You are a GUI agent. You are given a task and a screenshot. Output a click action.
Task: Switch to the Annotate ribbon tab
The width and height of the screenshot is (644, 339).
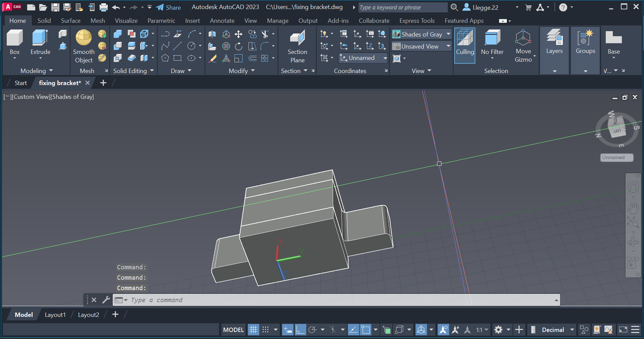tap(222, 20)
